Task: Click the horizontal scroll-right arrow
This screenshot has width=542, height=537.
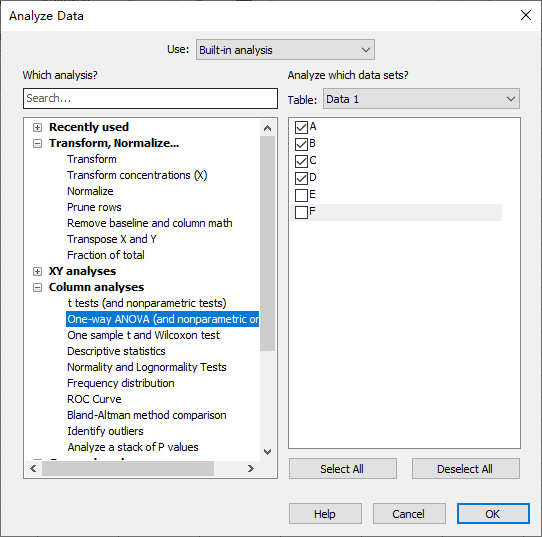Action: (x=251, y=469)
